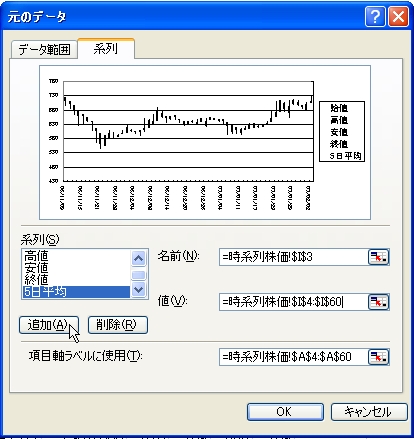This screenshot has width=414, height=439.
Task: Click the 名前(N) input field
Action: click(x=293, y=257)
